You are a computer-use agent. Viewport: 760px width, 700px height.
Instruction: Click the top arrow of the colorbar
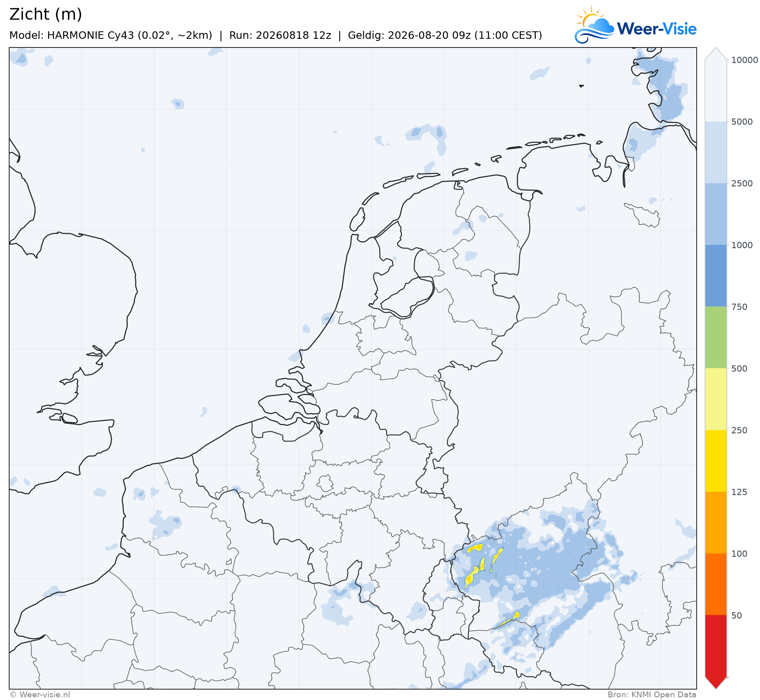coord(716,54)
